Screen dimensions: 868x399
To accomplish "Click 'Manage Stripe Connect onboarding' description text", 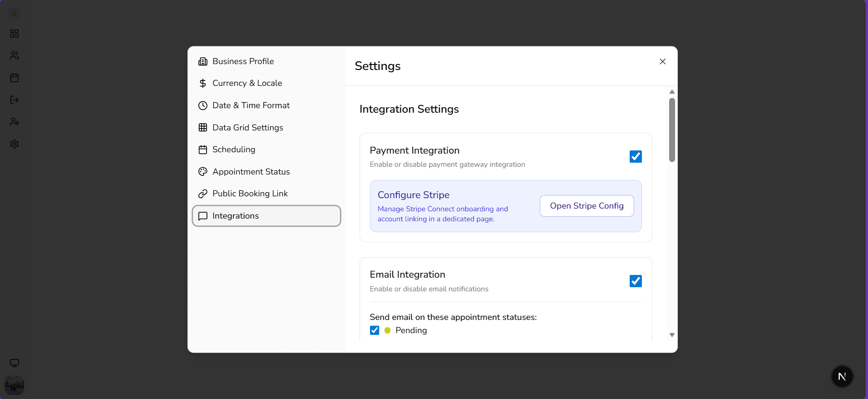I will [443, 214].
